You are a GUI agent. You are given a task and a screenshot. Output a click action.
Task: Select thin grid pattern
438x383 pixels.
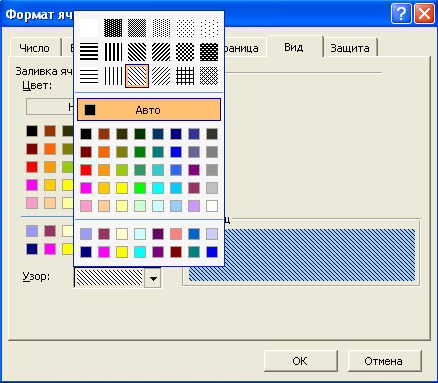pyautogui.click(x=185, y=76)
